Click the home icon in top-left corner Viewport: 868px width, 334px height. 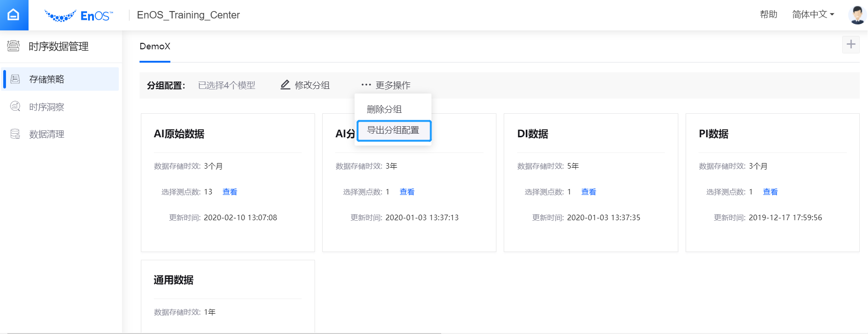tap(14, 15)
